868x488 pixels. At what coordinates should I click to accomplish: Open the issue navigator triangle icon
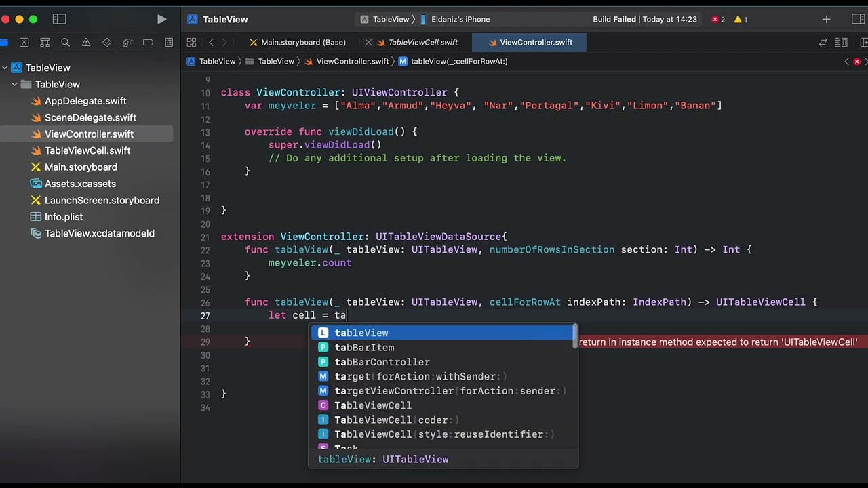(86, 42)
